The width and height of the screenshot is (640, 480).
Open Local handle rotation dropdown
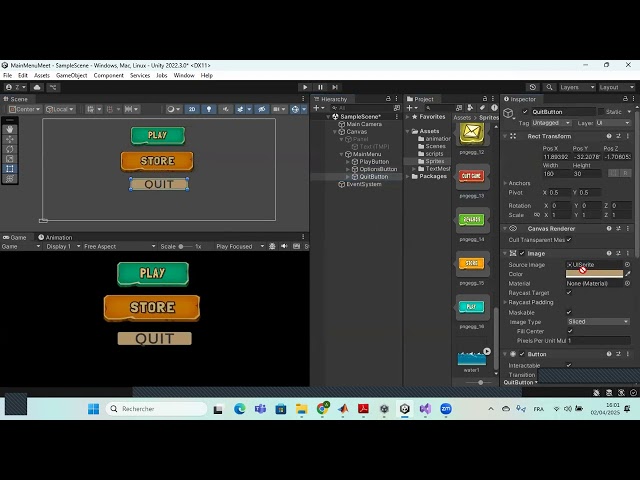pos(60,109)
